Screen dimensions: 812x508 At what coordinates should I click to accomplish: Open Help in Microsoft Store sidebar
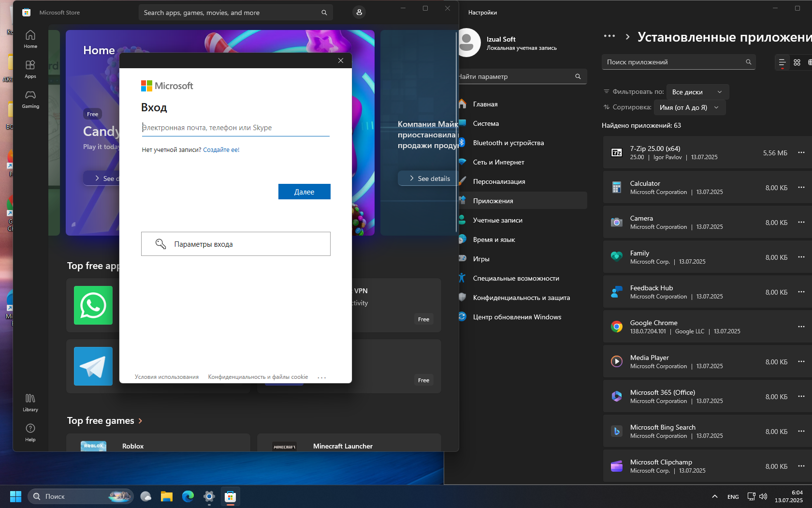(x=30, y=433)
